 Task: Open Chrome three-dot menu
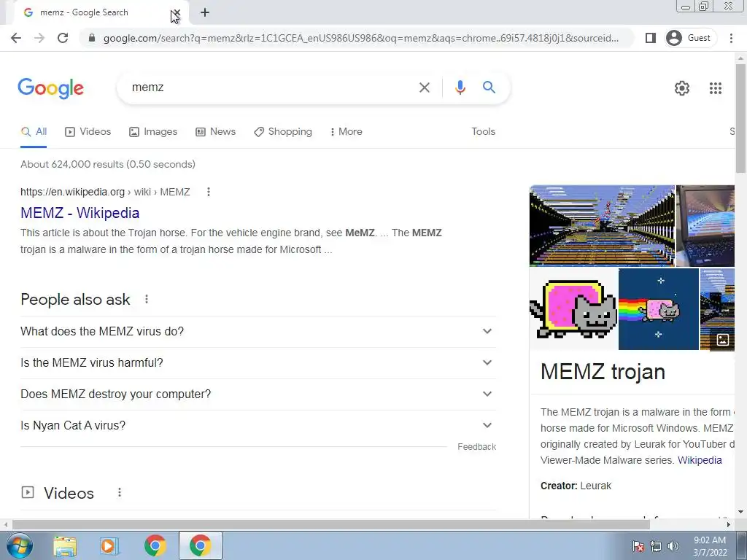tap(731, 38)
